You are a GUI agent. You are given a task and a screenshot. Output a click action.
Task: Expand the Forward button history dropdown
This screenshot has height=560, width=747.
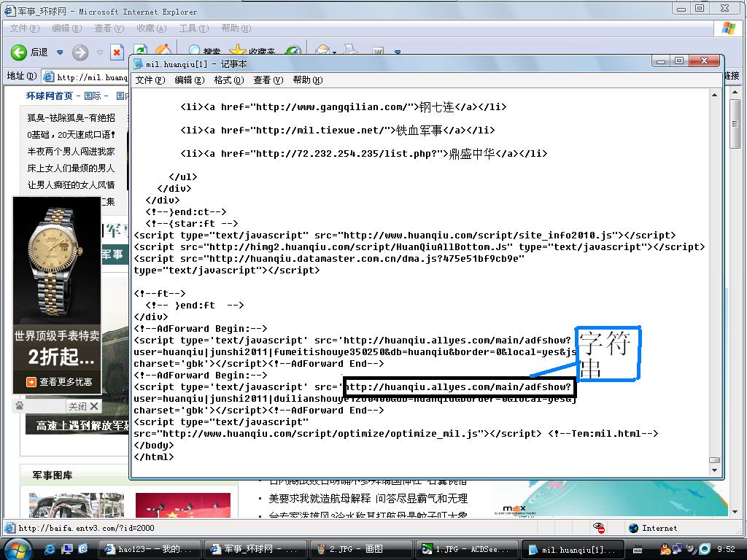point(100,52)
